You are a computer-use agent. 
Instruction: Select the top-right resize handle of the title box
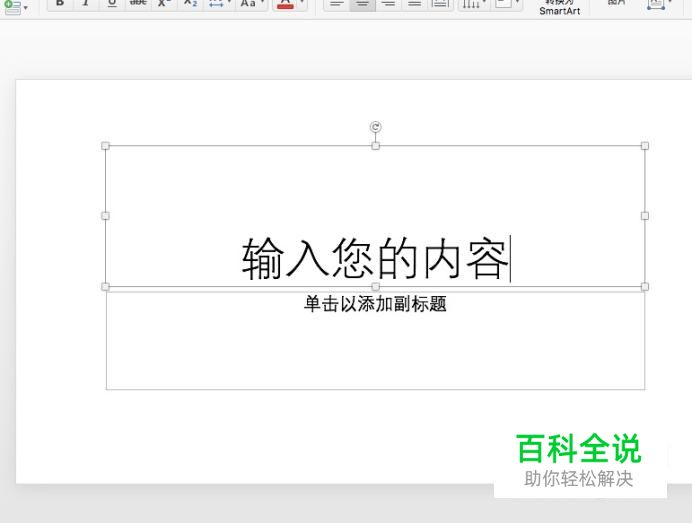click(645, 146)
